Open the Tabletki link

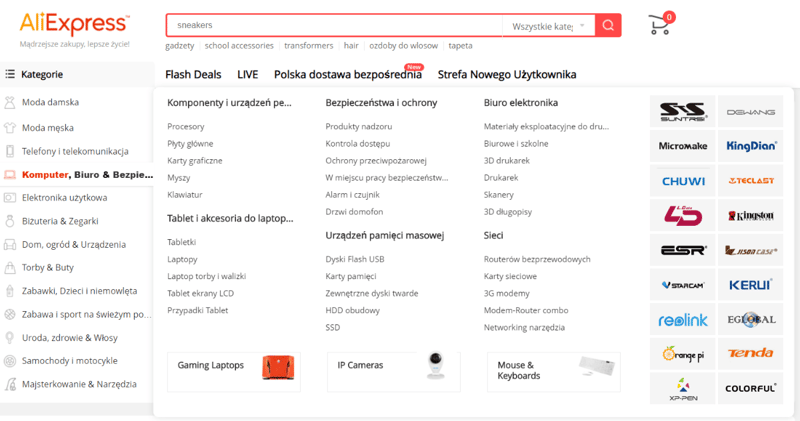point(182,242)
